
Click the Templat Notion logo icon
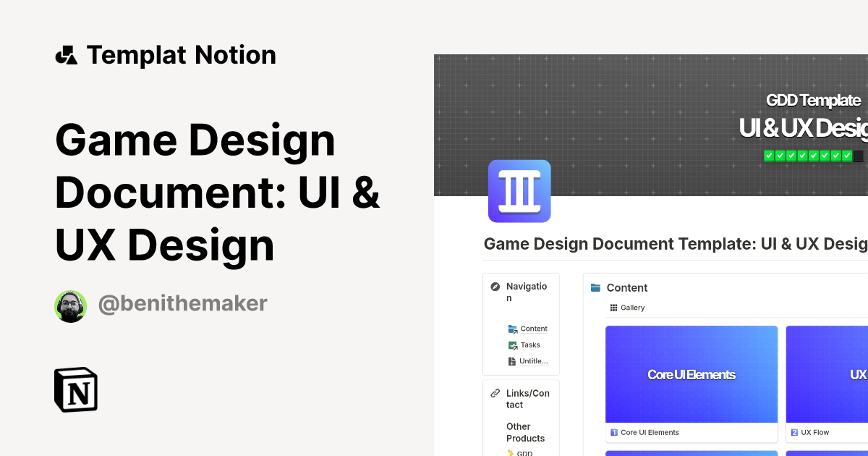66,54
